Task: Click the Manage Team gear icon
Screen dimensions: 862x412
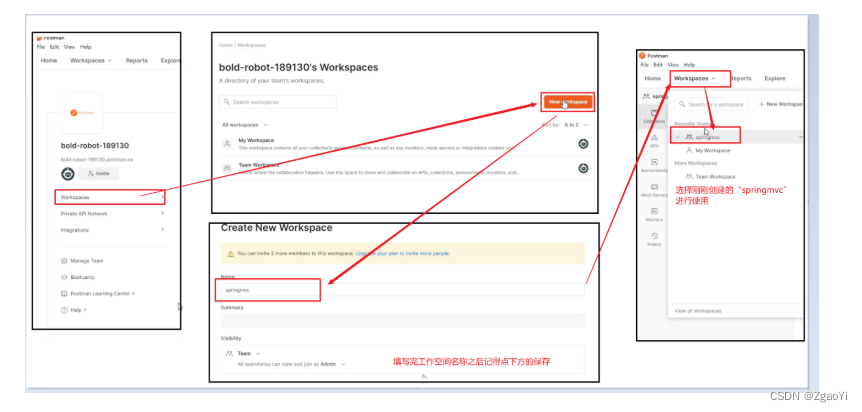Action: tap(64, 261)
